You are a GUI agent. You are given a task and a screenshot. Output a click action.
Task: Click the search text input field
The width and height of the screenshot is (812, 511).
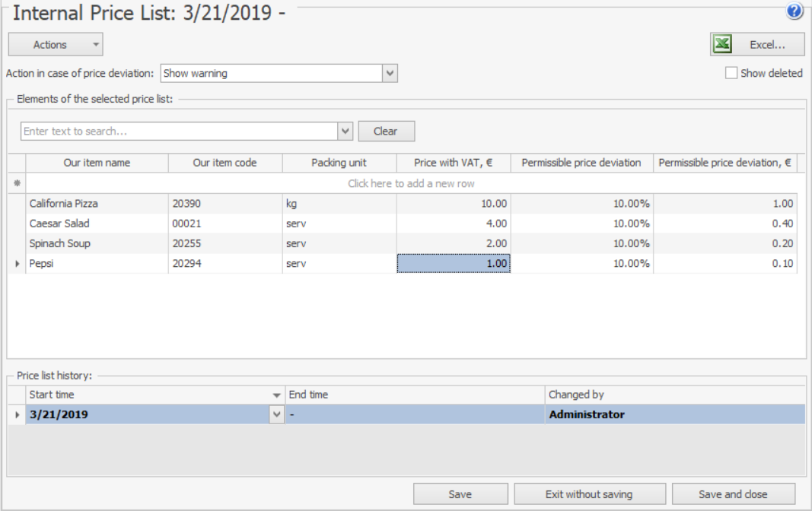(179, 132)
